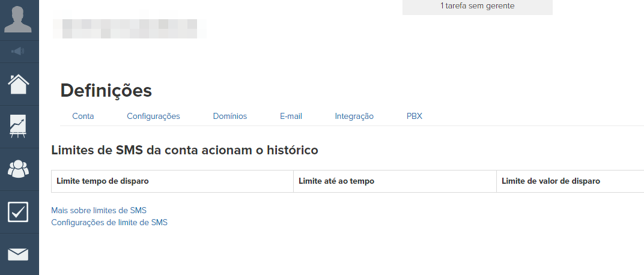
Task: Switch to the Configurações tab
Action: [x=153, y=116]
